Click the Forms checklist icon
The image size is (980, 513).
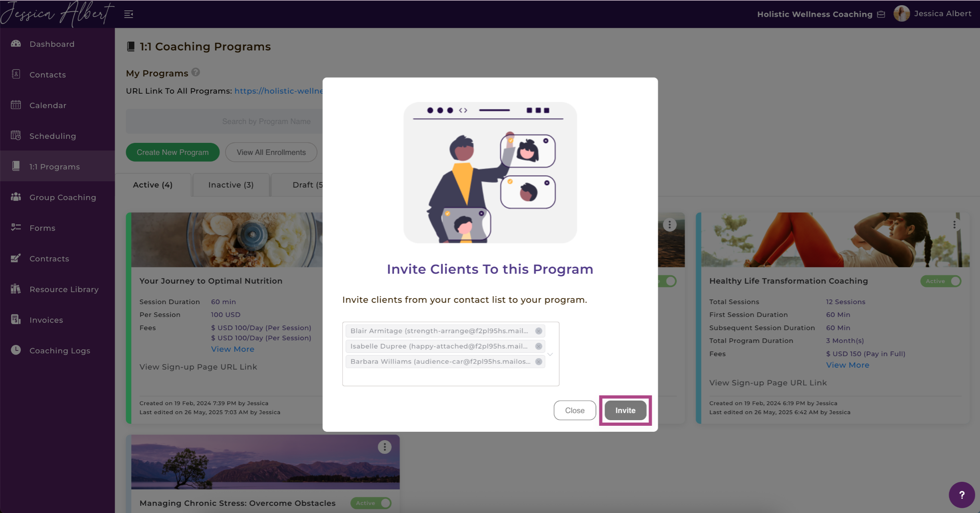[x=16, y=227]
